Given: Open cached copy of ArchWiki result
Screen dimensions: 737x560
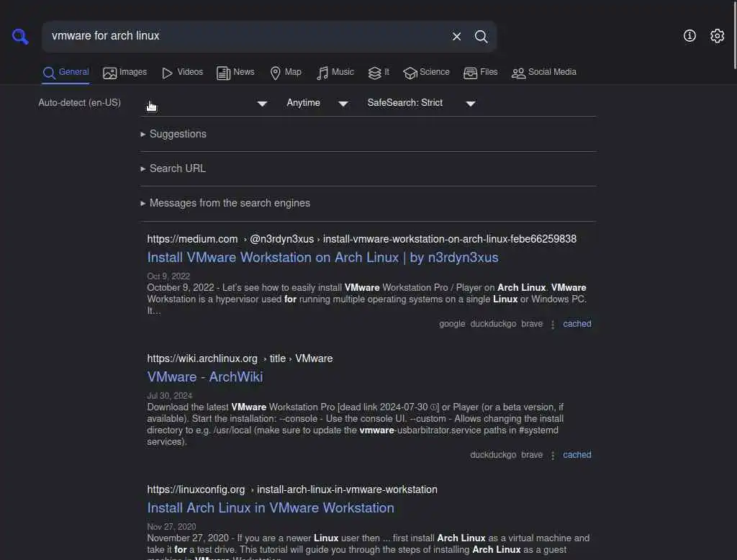Looking at the screenshot, I should point(577,455).
